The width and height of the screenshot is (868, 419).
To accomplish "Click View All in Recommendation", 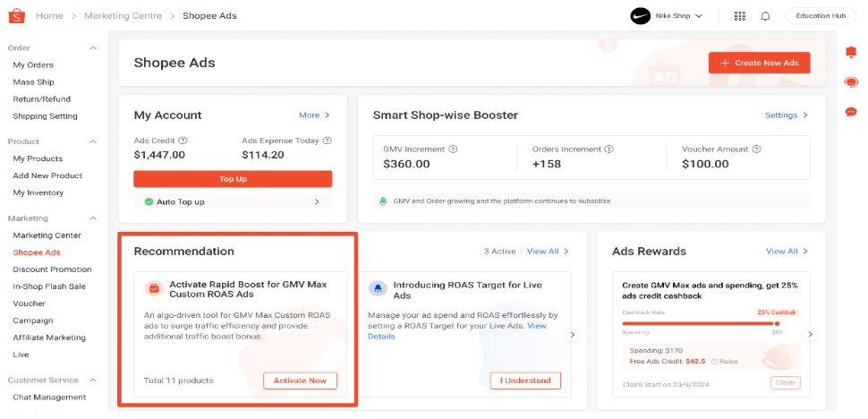I will click(x=548, y=252).
